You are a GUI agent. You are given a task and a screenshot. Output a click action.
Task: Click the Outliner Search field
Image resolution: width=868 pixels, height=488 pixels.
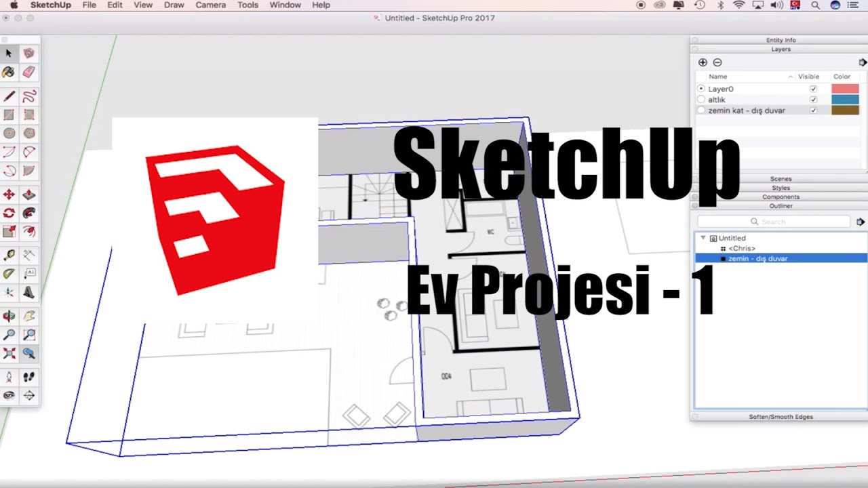[774, 222]
